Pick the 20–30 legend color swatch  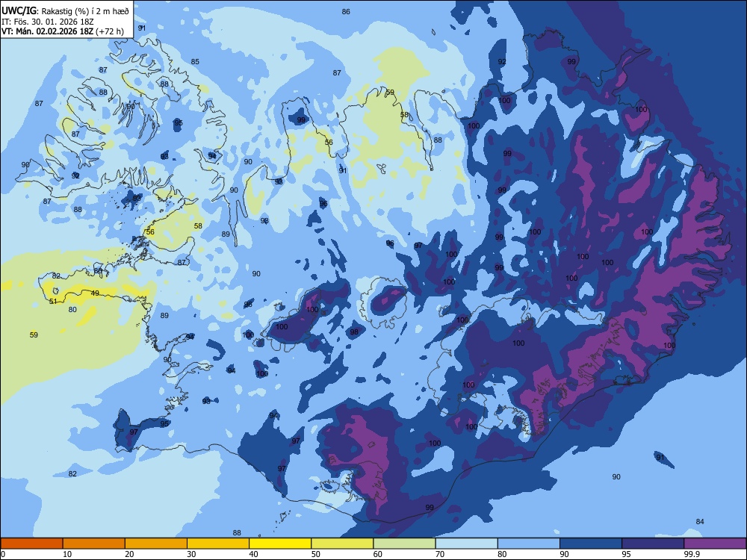point(156,544)
